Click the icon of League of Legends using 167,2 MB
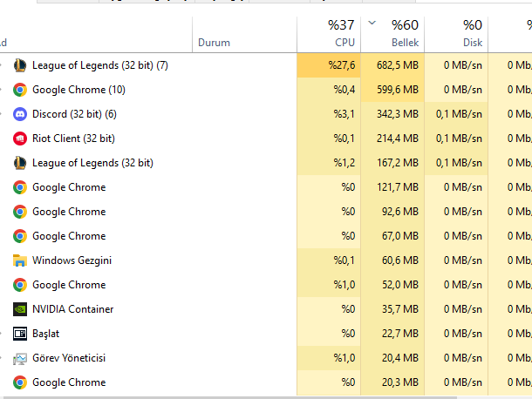532x399 pixels. [20, 163]
